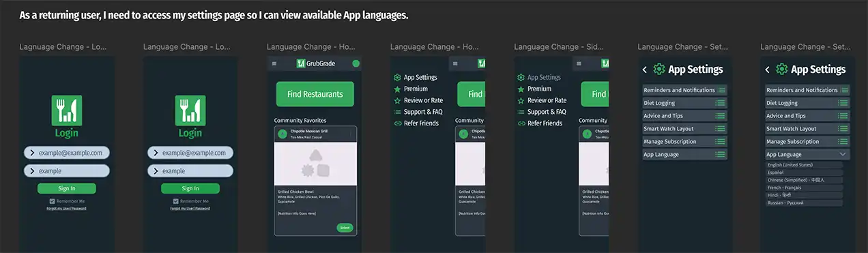Click Refer Friends link icon in 'Ho...' side menu
Screen dimensions: 868x253
pyautogui.click(x=398, y=123)
